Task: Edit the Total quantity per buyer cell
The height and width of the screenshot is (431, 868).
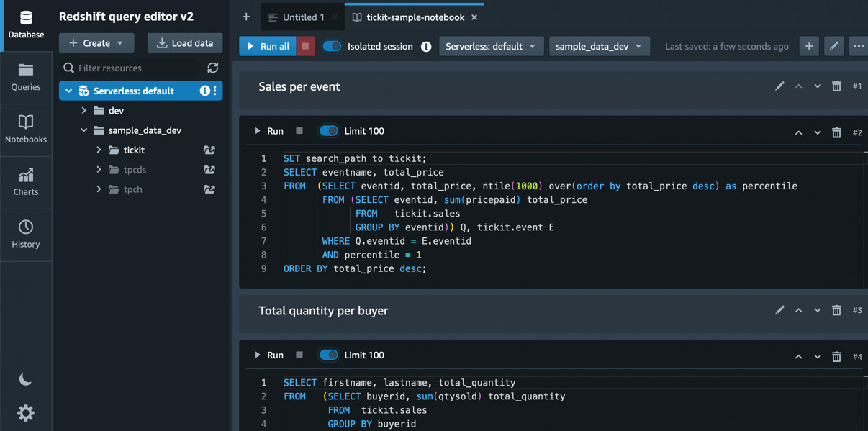Action: 779,310
